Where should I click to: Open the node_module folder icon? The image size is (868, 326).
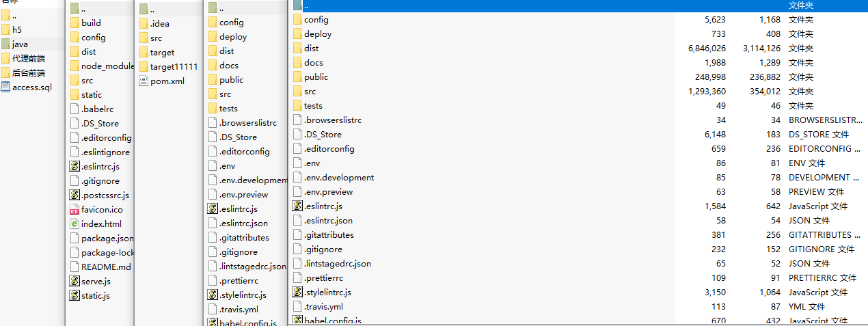tap(74, 66)
